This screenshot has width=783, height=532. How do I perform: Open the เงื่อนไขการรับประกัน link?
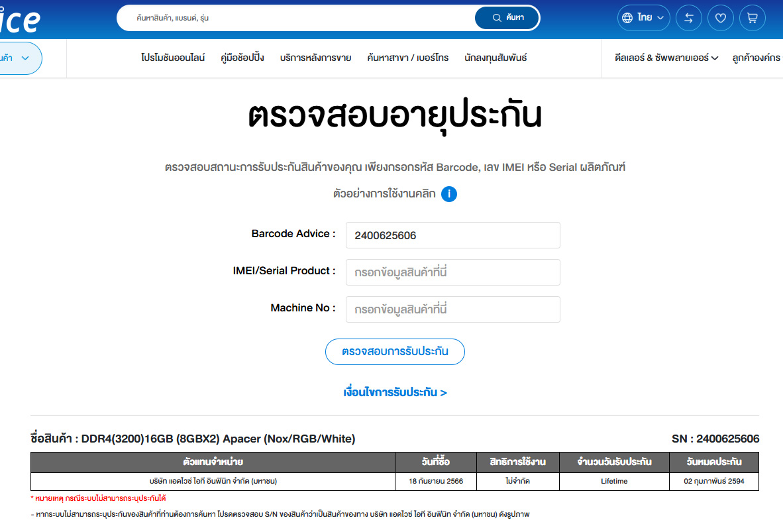[395, 392]
